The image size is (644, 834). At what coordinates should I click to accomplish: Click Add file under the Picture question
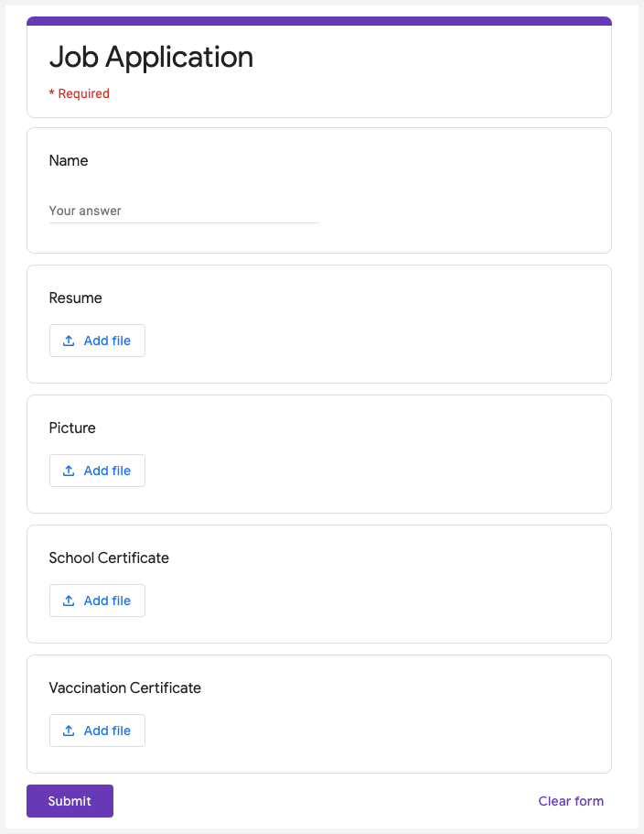[x=97, y=470]
